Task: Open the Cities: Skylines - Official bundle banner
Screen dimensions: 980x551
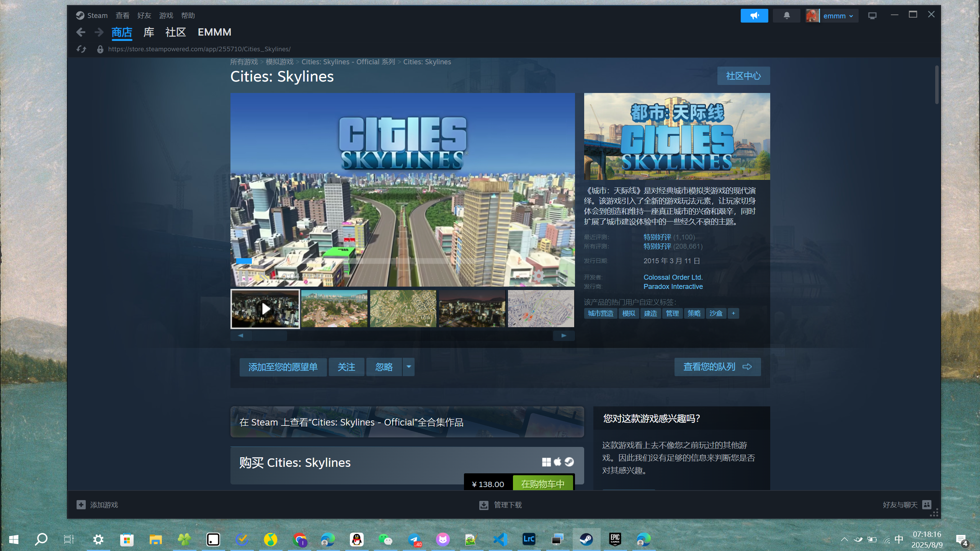Action: click(x=407, y=422)
